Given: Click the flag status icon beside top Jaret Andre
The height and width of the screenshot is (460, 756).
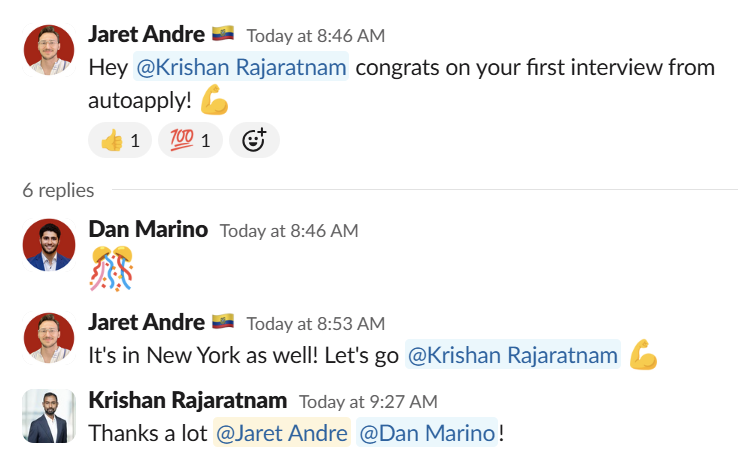Looking at the screenshot, I should pyautogui.click(x=223, y=33).
